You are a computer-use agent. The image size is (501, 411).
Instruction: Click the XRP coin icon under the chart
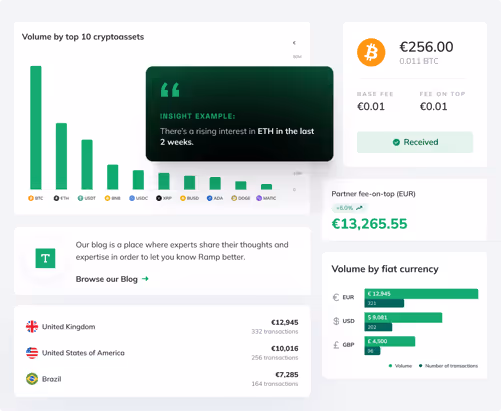coord(159,198)
